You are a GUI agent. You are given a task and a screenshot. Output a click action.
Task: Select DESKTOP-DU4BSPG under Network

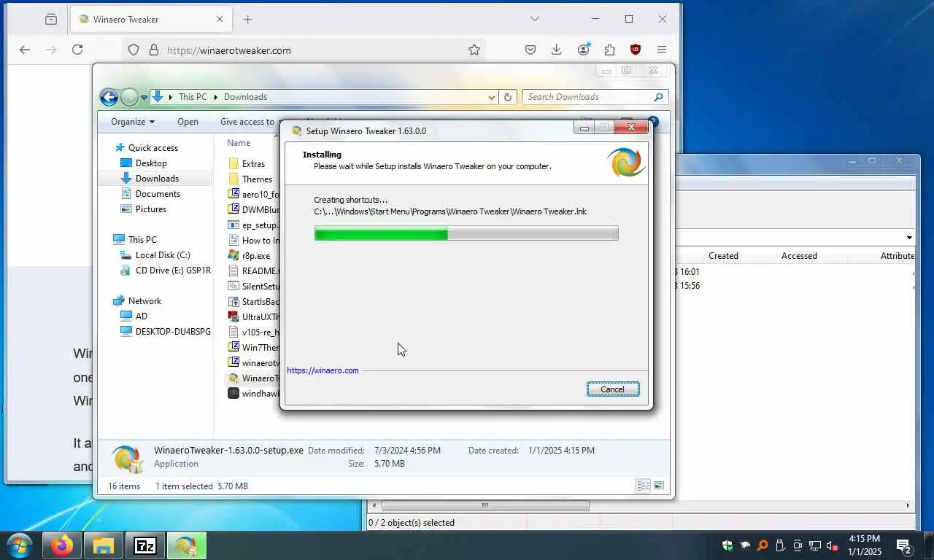pyautogui.click(x=173, y=332)
